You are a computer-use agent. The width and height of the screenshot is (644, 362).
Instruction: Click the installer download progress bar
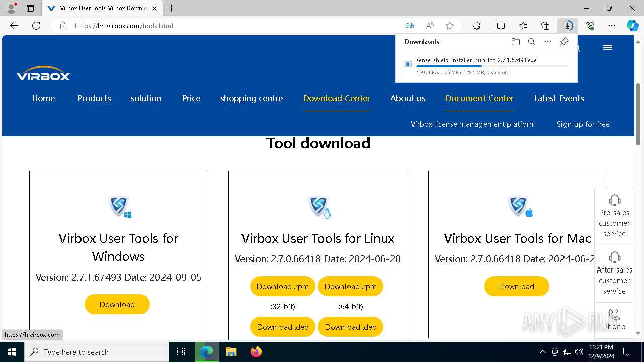(493, 66)
